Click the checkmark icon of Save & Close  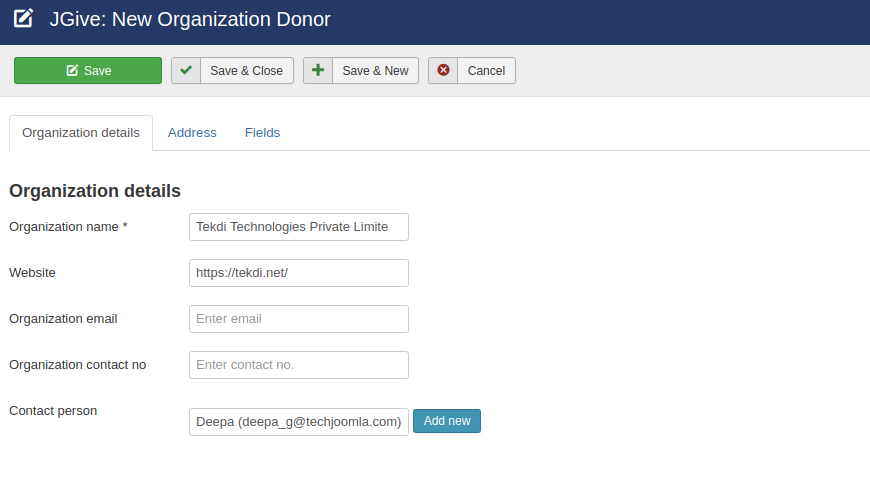(x=186, y=71)
